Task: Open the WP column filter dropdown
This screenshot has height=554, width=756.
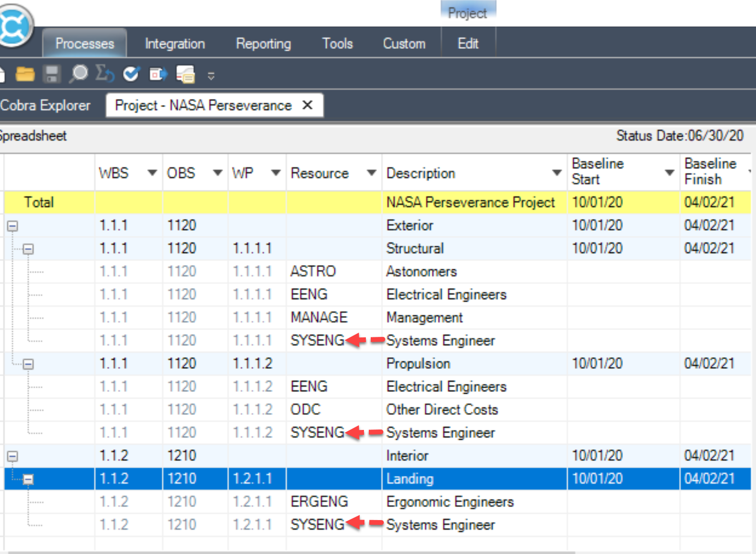Action: 276,173
